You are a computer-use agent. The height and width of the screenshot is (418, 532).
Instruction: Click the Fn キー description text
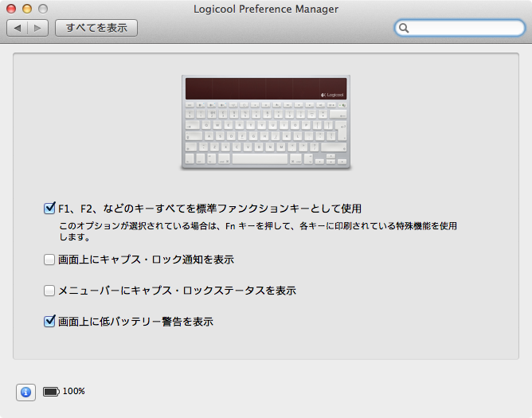pyautogui.click(x=258, y=232)
